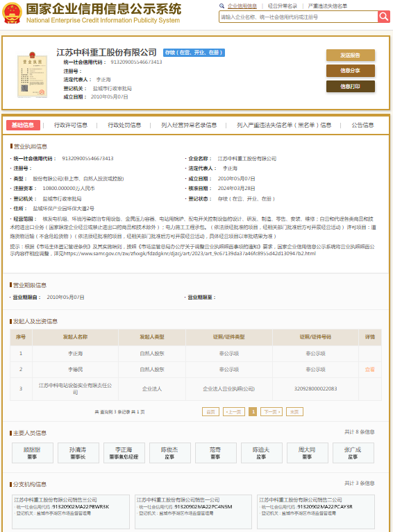Click the 主要人员信息 section heading
This screenshot has width=393, height=532.
pyautogui.click(x=30, y=434)
